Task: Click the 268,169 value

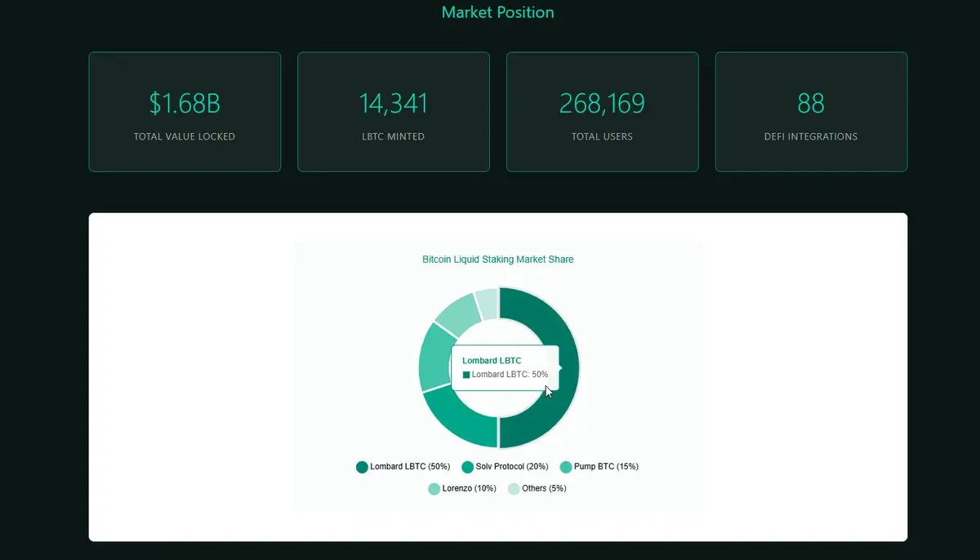Action: (x=603, y=104)
